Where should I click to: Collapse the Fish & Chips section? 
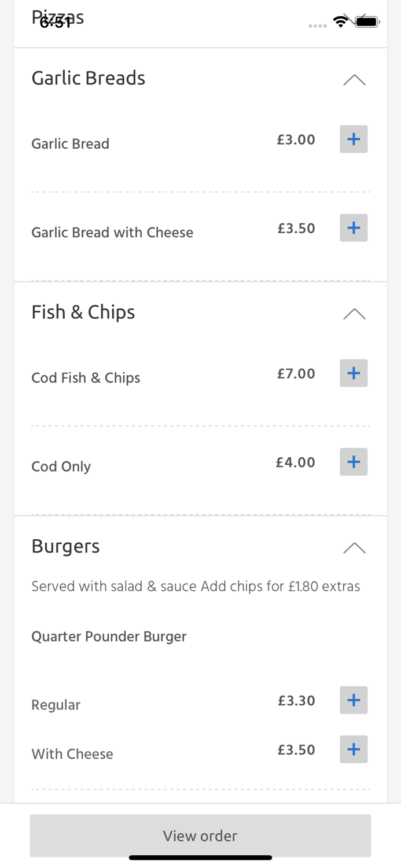354,313
